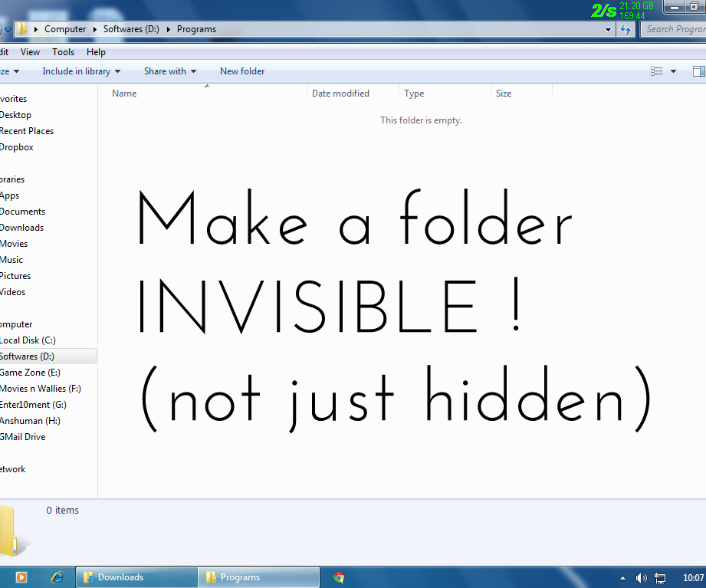This screenshot has width=706, height=588.
Task: Open the View menu
Action: click(30, 51)
